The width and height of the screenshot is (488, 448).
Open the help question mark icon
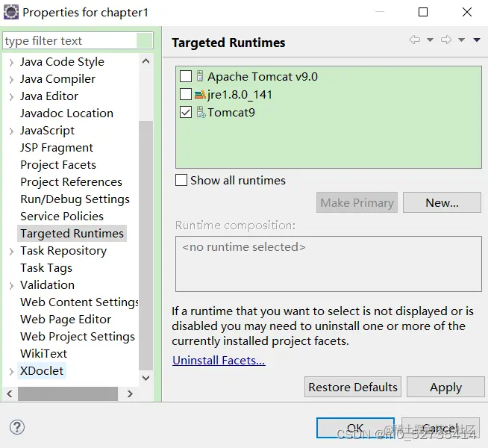click(17, 427)
